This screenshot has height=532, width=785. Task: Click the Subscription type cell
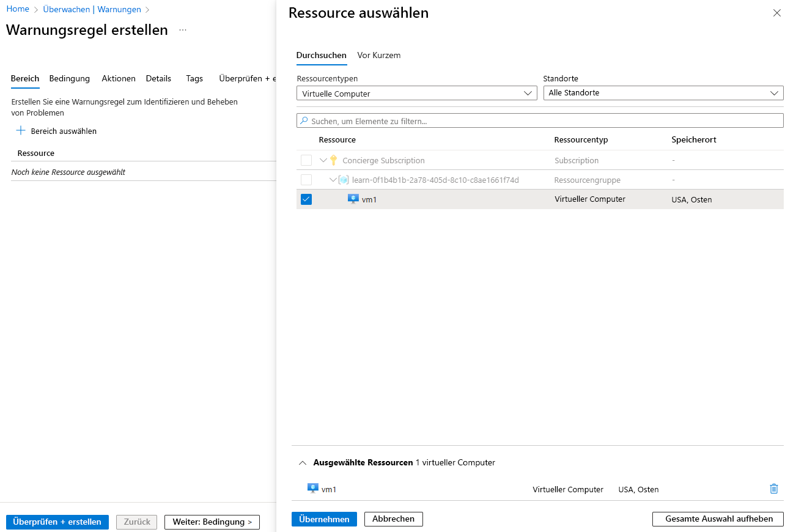[x=577, y=160]
